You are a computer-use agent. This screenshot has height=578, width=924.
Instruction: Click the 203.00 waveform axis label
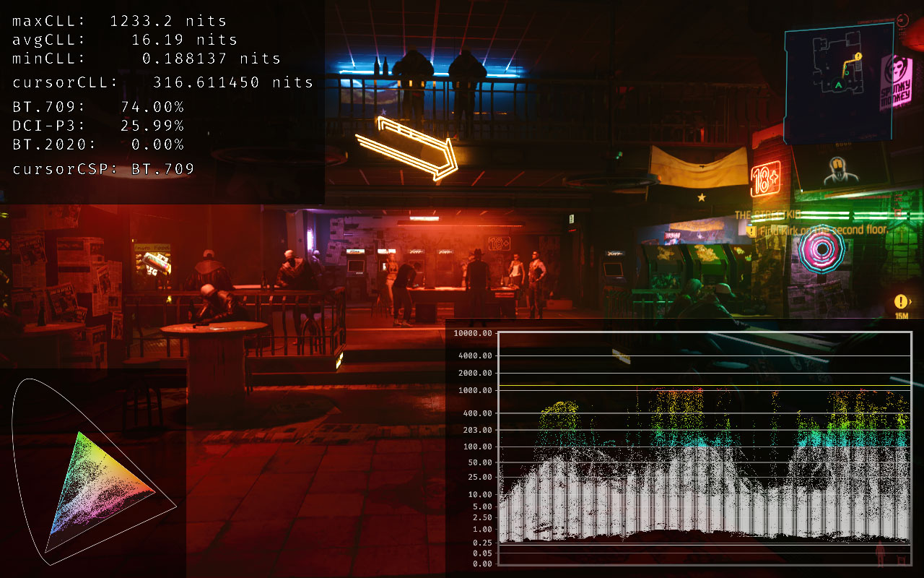(478, 430)
